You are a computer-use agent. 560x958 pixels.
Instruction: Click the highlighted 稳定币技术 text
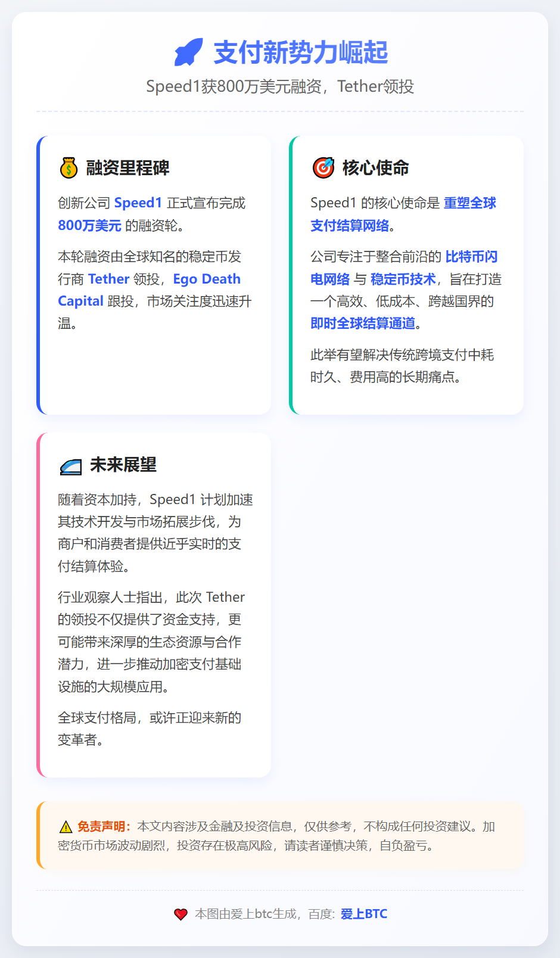(x=403, y=279)
